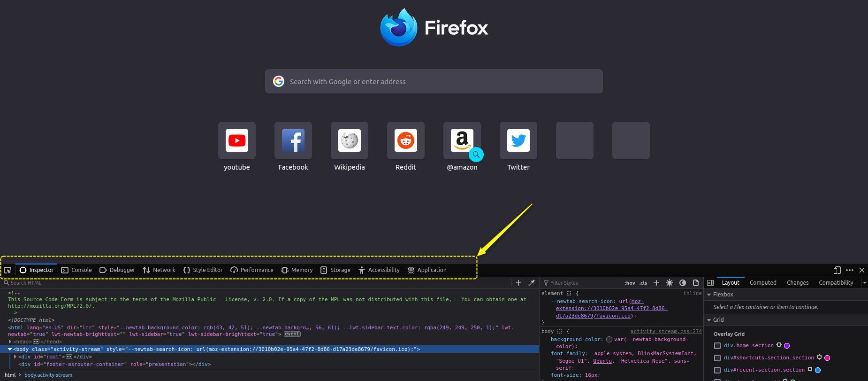Add a new CSS rule

[656, 283]
